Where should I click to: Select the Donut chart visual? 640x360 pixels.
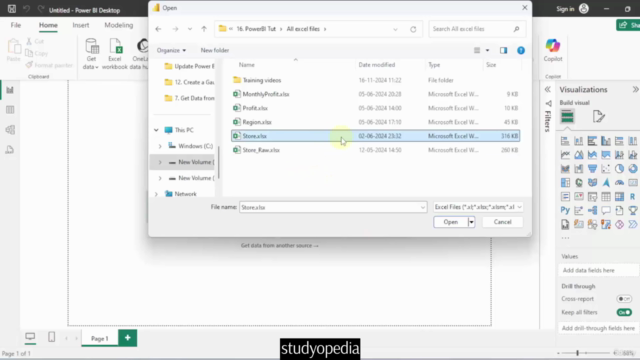click(633, 169)
